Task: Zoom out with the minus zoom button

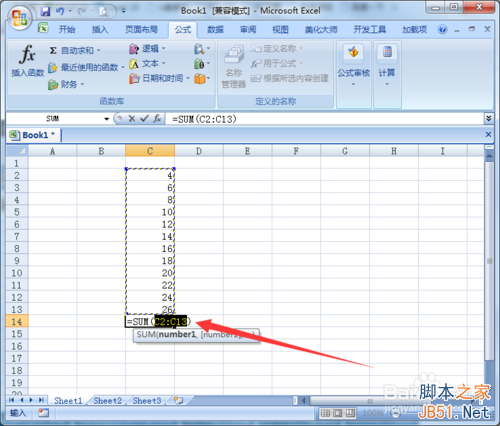Action: click(396, 413)
